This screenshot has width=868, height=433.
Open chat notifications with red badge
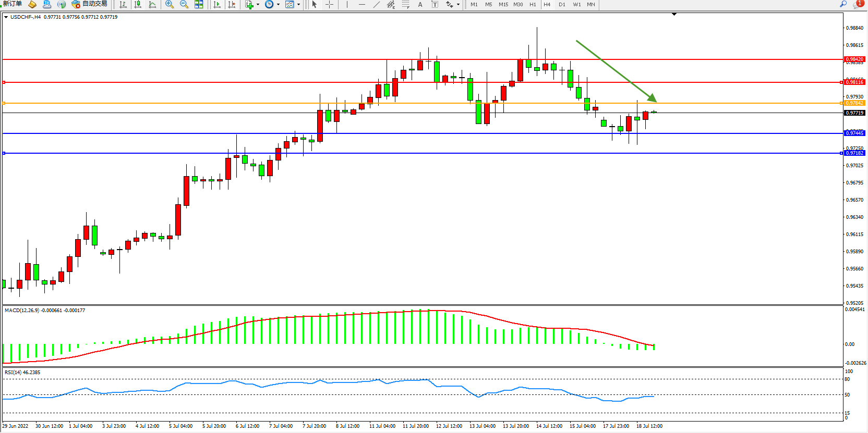(x=857, y=4)
